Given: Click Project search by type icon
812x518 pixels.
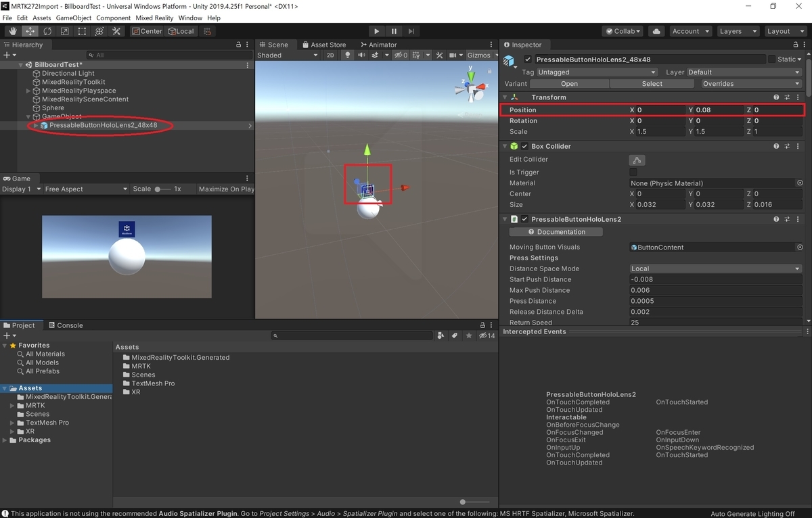Looking at the screenshot, I should tap(441, 335).
